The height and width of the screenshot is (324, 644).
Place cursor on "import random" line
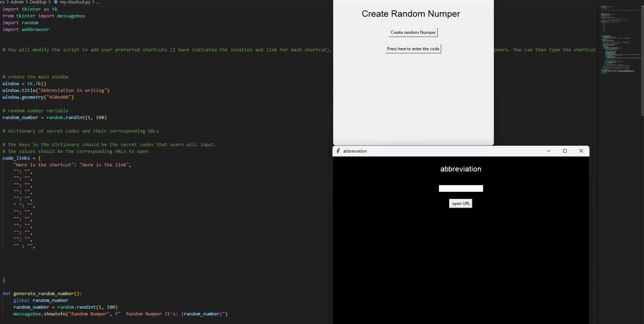click(x=20, y=23)
